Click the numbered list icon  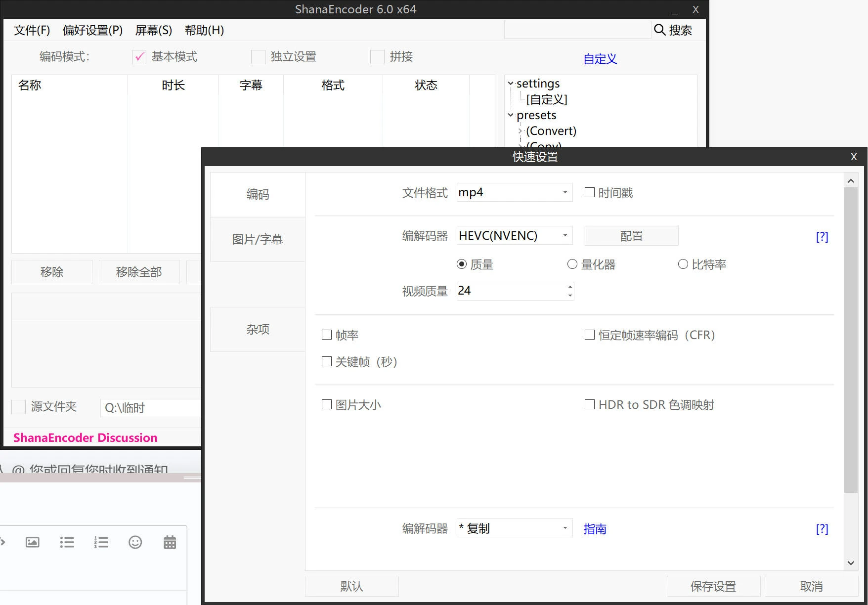click(x=101, y=542)
